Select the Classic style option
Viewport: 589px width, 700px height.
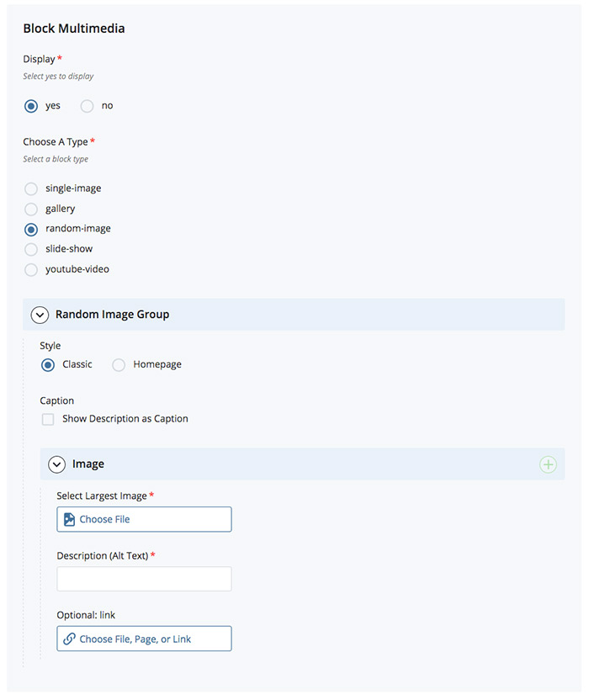pos(48,365)
